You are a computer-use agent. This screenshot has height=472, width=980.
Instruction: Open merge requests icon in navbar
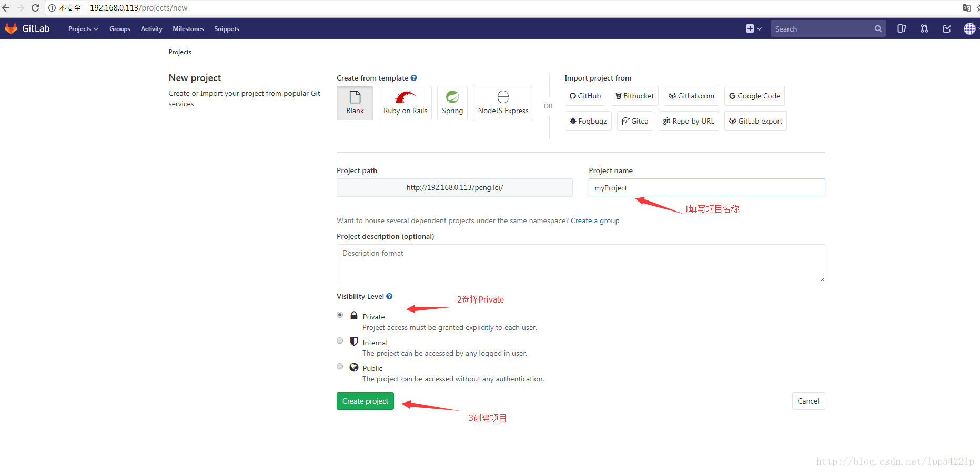point(924,29)
